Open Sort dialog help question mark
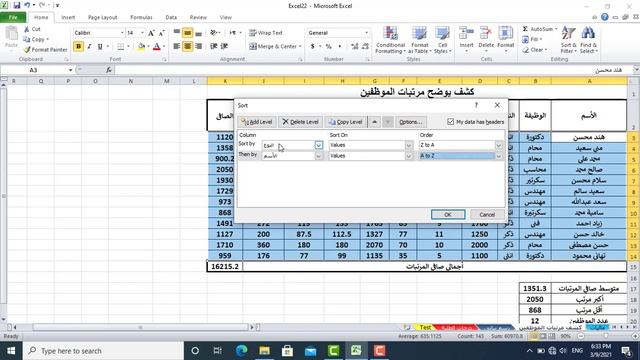 pyautogui.click(x=476, y=105)
